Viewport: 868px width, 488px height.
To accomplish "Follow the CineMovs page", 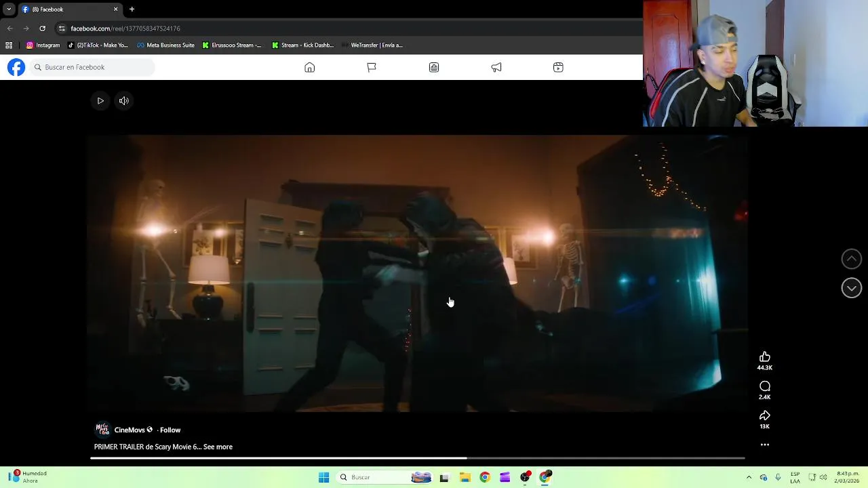I will pos(170,430).
